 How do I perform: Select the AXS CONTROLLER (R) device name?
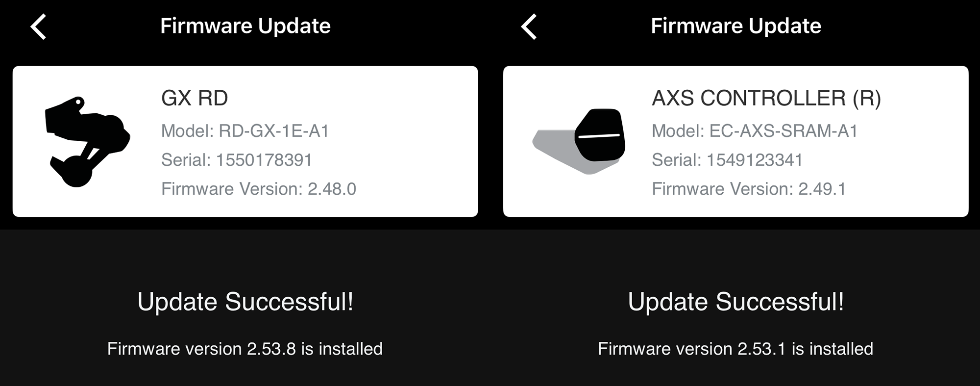pos(766,98)
